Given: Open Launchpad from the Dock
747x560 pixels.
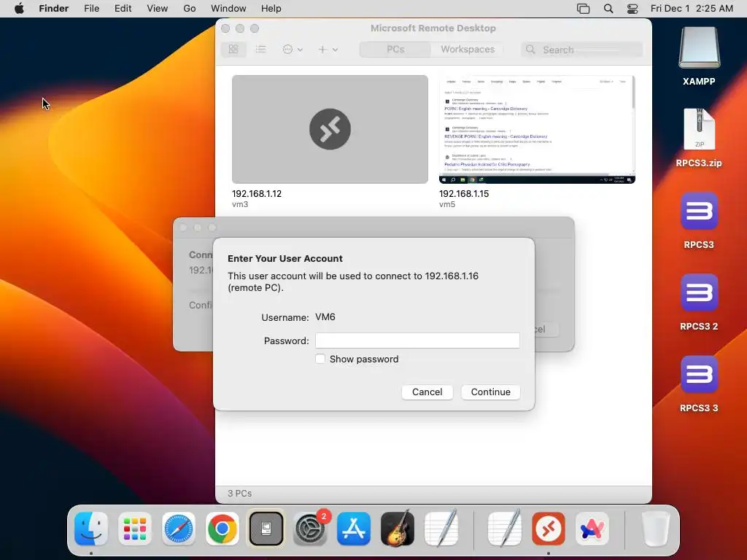Looking at the screenshot, I should (135, 529).
